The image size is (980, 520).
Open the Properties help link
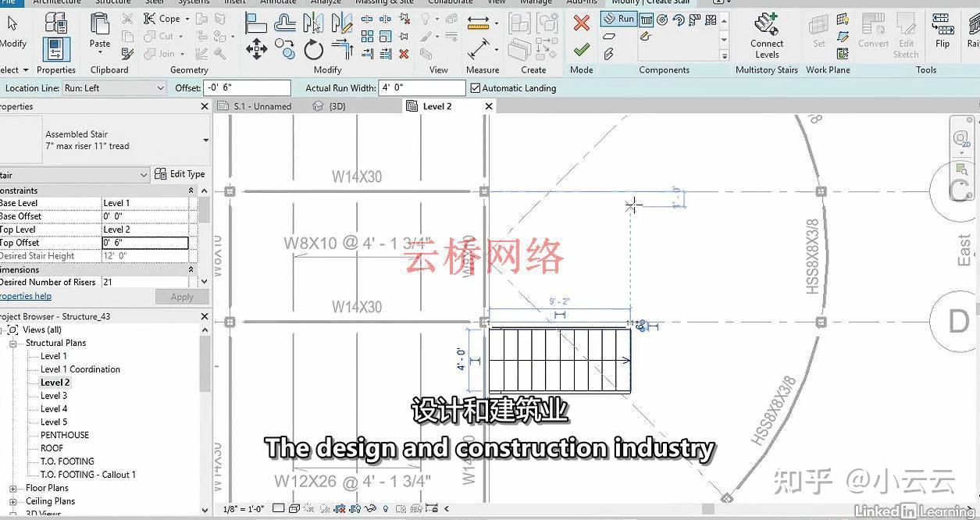pos(25,297)
